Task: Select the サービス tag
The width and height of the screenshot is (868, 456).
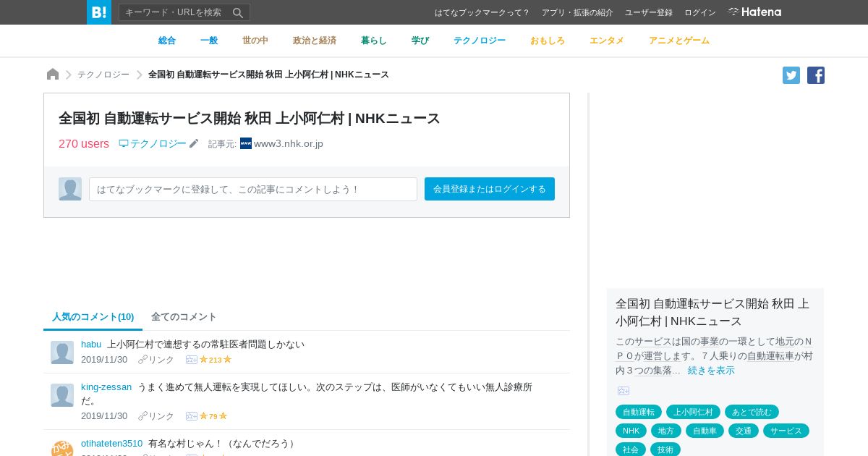Action: (x=786, y=431)
